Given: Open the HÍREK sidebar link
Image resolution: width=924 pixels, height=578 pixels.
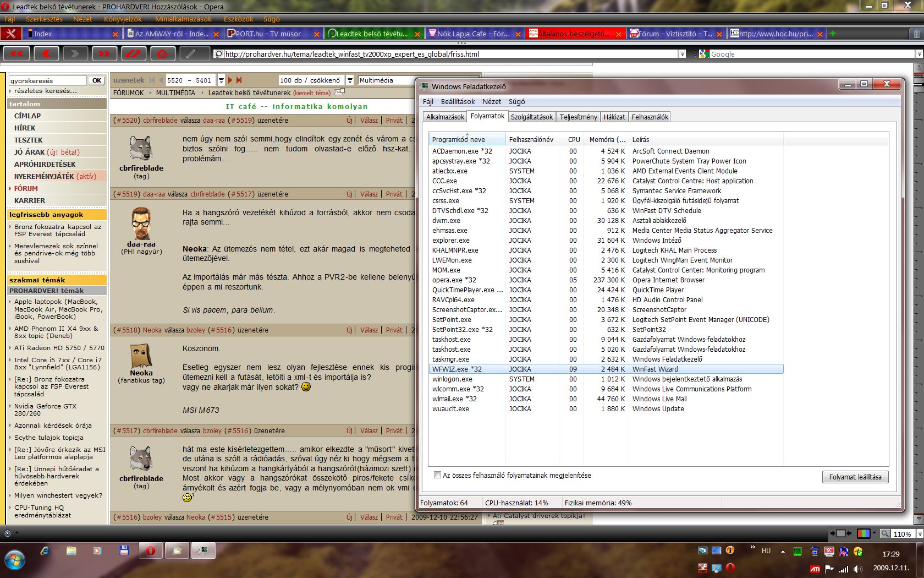Looking at the screenshot, I should [25, 128].
